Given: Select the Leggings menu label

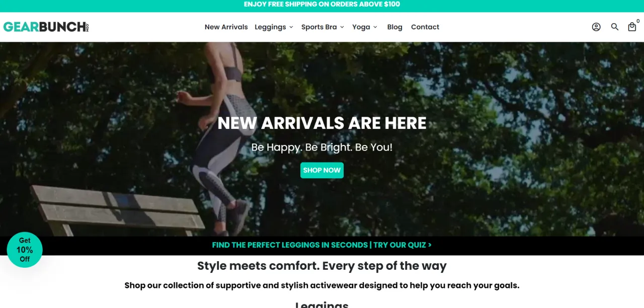Looking at the screenshot, I should (270, 27).
